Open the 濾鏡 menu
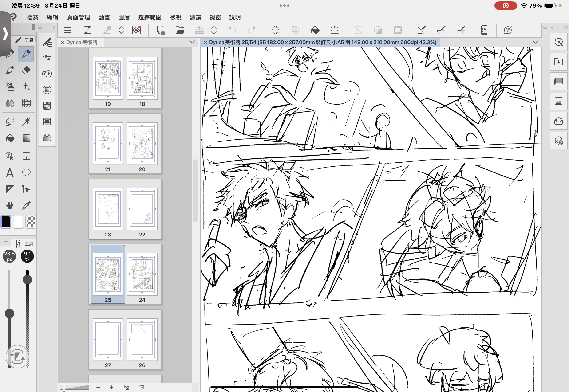Image resolution: width=569 pixels, height=392 pixels. 195,17
